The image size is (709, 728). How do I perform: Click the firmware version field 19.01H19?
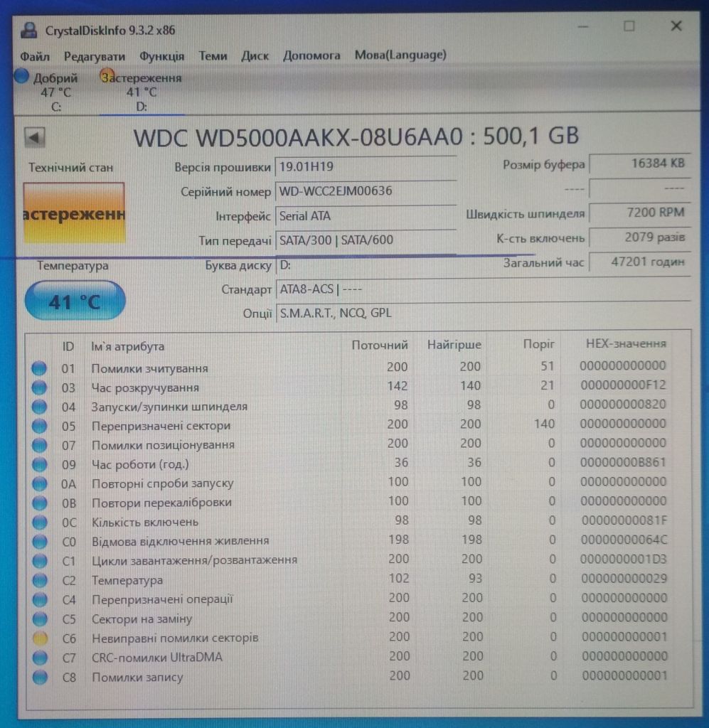(366, 166)
